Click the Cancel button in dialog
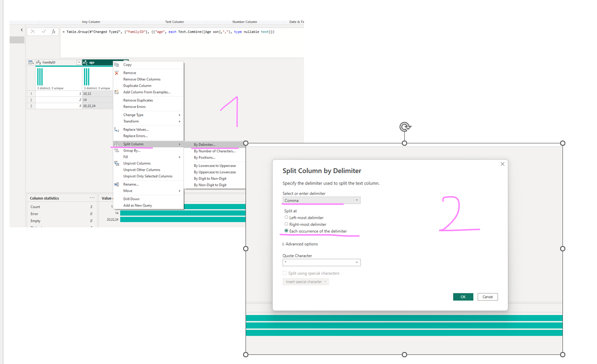Image resolution: width=597 pixels, height=364 pixels. (x=488, y=297)
